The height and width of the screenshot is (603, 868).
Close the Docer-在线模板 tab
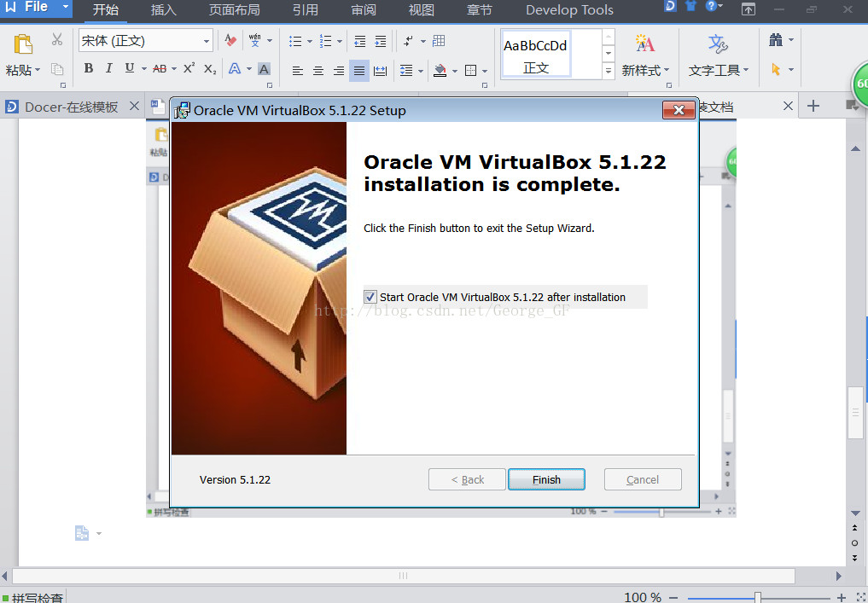(x=134, y=106)
